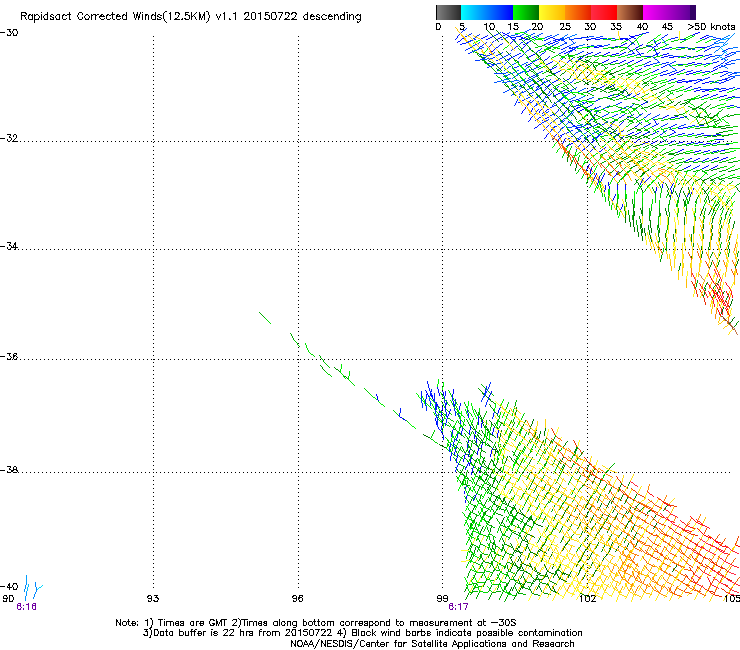Click the latitude label -36
Image resolution: width=740 pixels, height=650 pixels.
pyautogui.click(x=9, y=356)
